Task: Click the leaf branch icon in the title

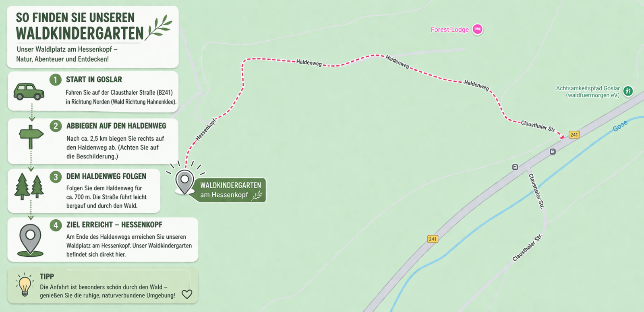Action: pos(160,27)
